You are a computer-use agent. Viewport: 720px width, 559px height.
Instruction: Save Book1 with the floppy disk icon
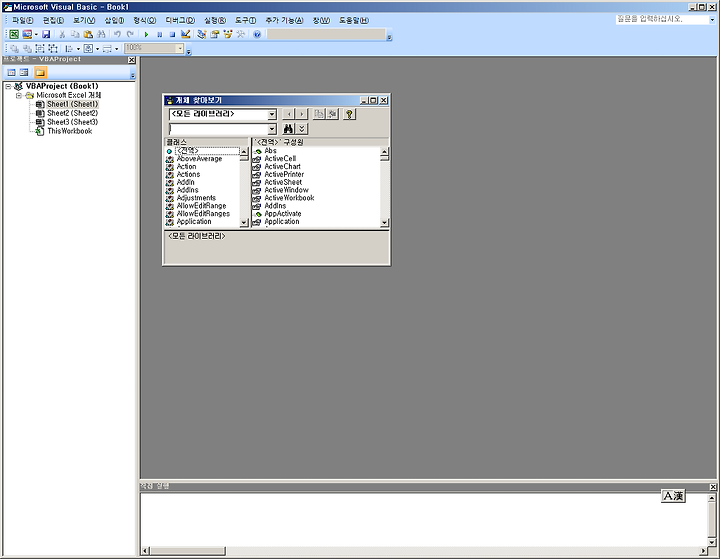click(x=46, y=34)
